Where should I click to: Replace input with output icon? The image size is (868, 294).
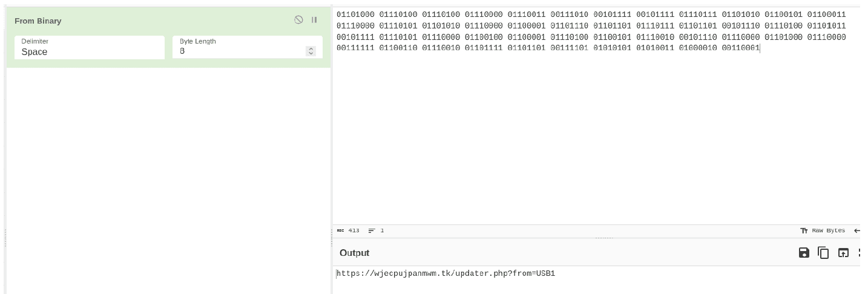click(x=843, y=253)
